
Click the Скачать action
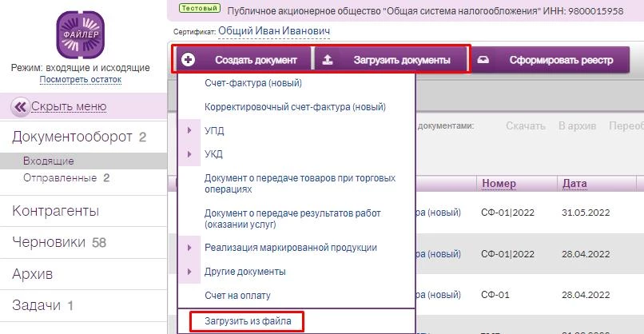tap(526, 125)
